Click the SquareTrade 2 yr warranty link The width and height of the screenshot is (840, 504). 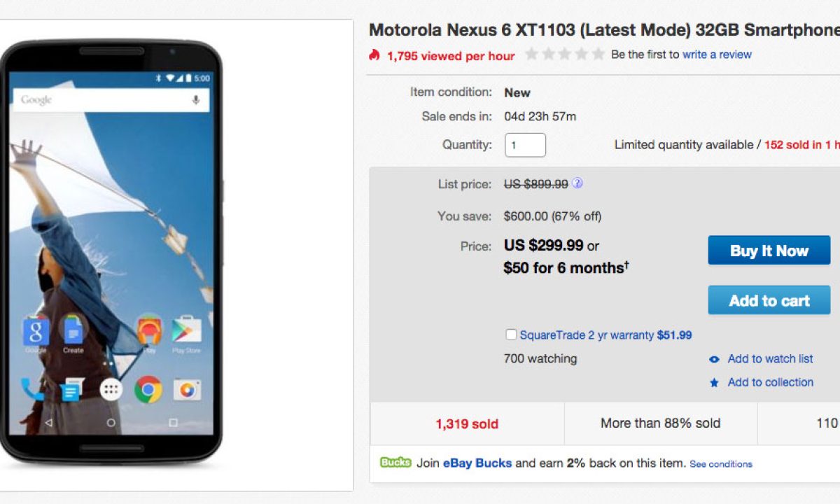point(587,335)
